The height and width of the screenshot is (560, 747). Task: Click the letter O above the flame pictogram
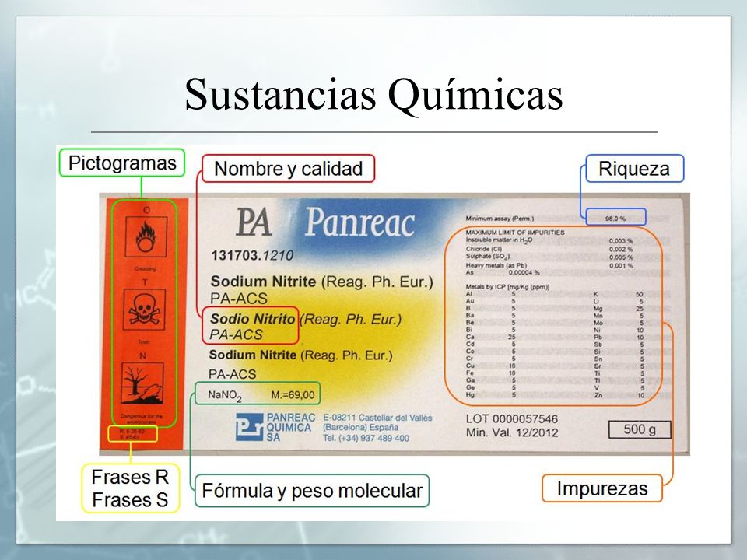coord(147,210)
